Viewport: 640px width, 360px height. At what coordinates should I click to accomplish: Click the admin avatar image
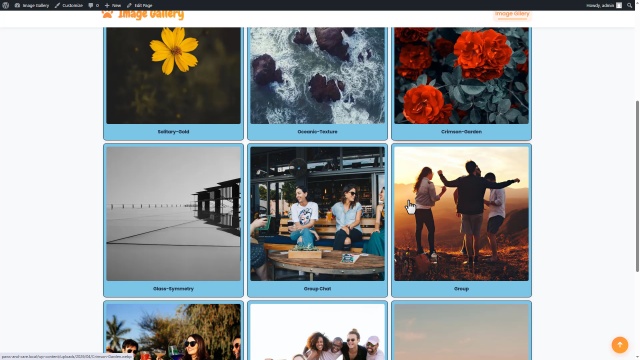coord(619,5)
